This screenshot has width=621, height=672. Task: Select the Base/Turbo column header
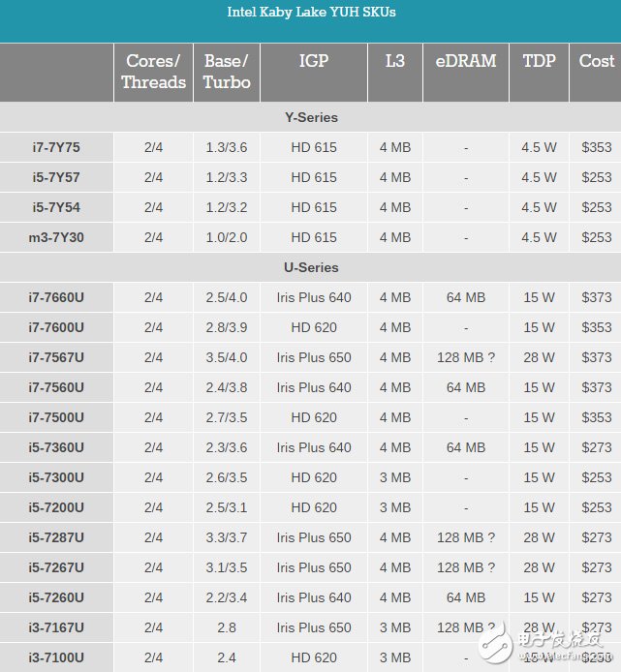(227, 72)
